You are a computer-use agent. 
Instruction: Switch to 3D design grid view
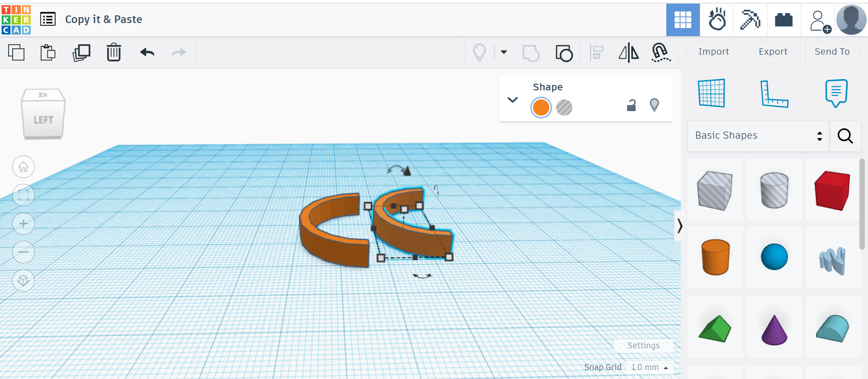[x=683, y=20]
